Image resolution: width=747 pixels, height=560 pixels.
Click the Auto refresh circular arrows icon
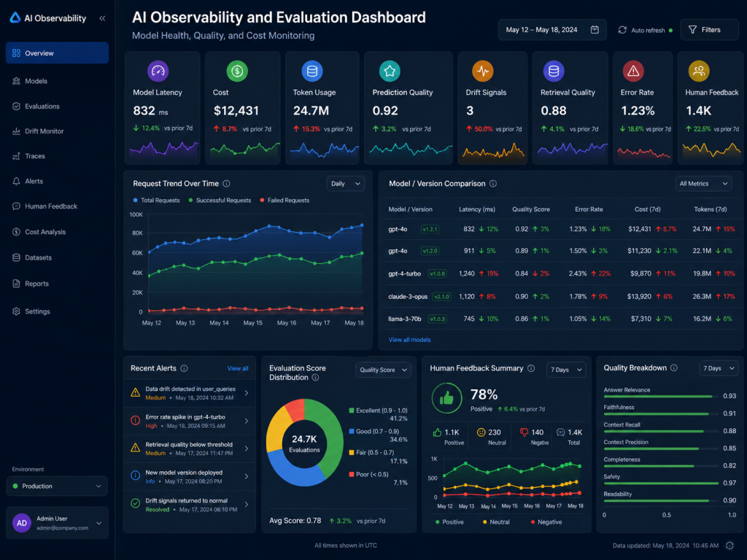pos(622,29)
